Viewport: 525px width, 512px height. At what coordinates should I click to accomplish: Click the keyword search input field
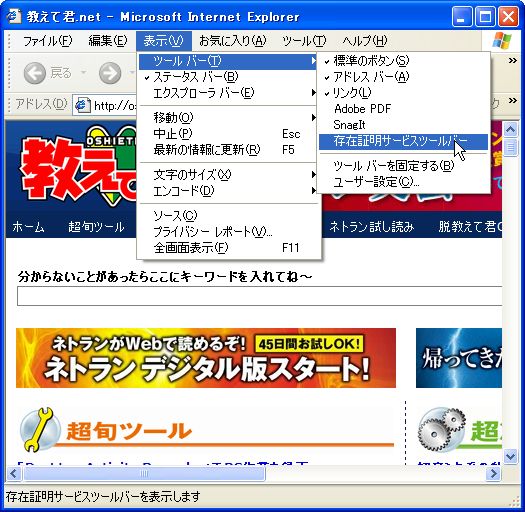[259, 296]
